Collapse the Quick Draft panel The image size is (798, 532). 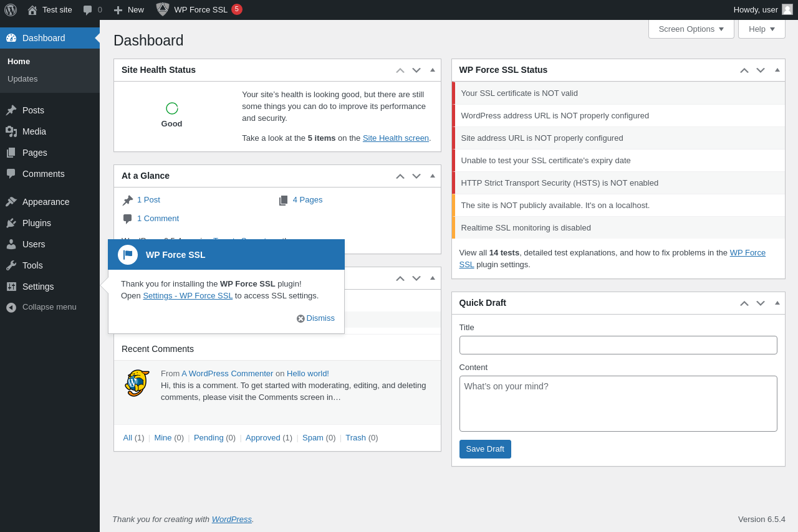pos(777,303)
